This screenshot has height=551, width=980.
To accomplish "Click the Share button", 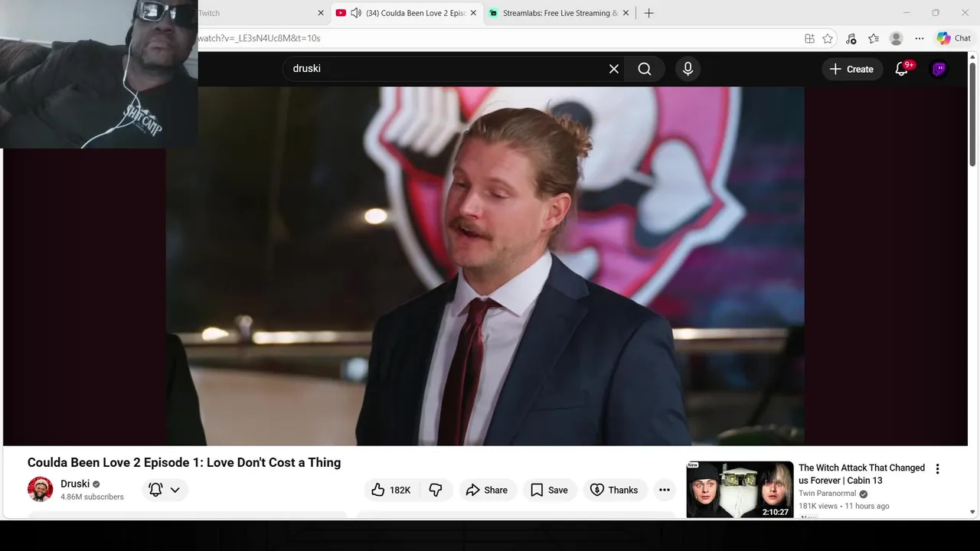I will pyautogui.click(x=487, y=490).
